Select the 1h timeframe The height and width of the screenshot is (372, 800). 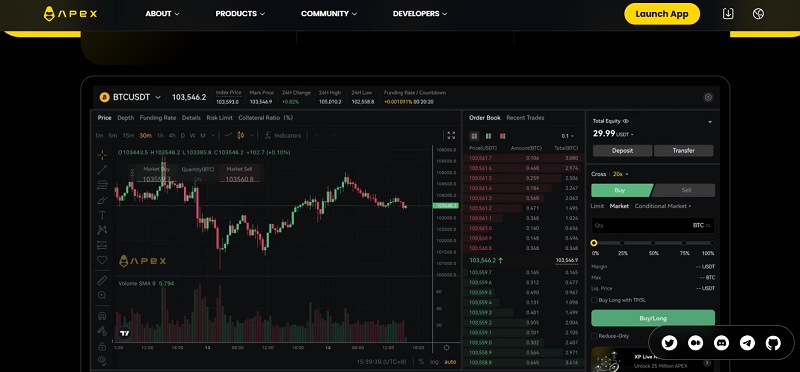coord(160,135)
